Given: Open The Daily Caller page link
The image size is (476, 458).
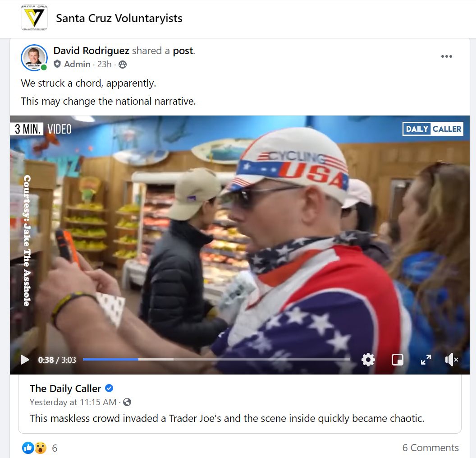Looking at the screenshot, I should pyautogui.click(x=65, y=389).
